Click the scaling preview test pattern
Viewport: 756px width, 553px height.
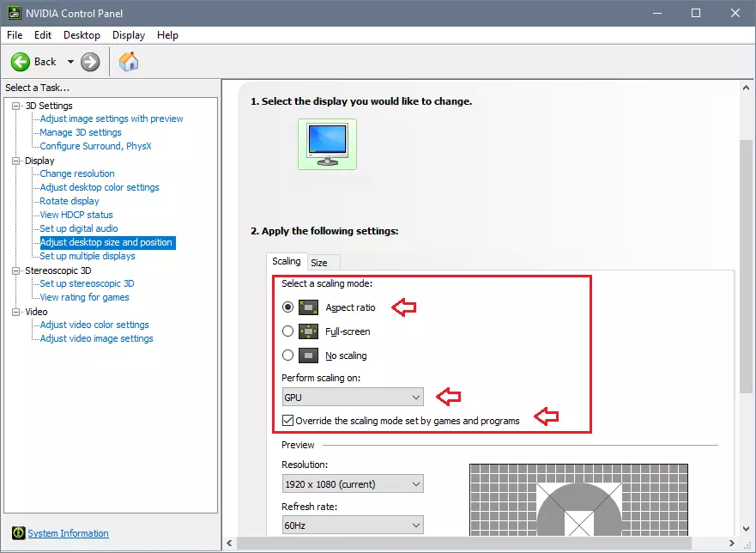click(x=578, y=500)
